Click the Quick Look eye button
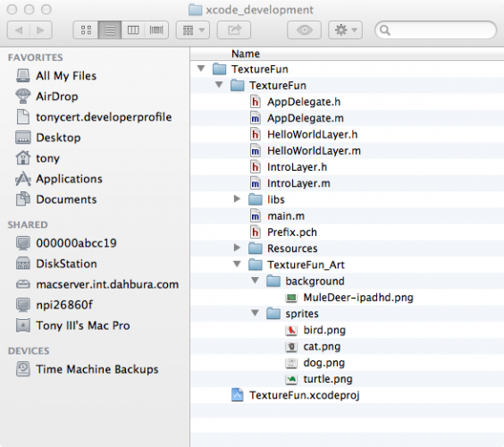The height and width of the screenshot is (447, 504). [x=304, y=30]
